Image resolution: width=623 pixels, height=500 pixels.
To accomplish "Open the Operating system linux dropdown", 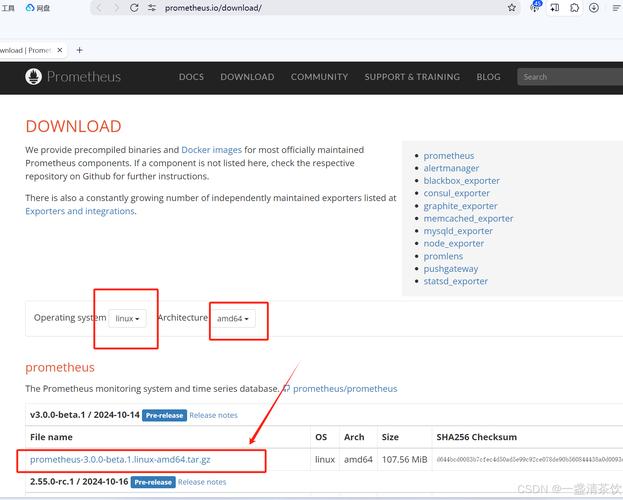I will click(x=127, y=318).
